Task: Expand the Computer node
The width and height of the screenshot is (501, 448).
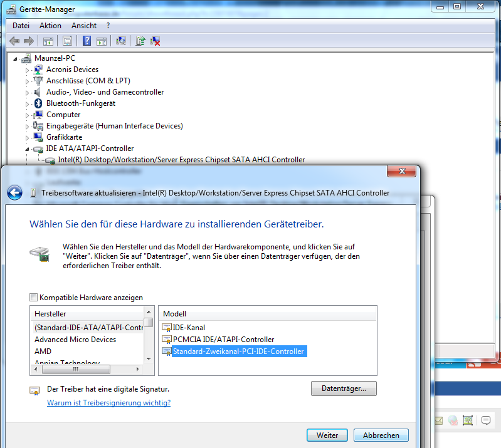Action: (x=27, y=115)
